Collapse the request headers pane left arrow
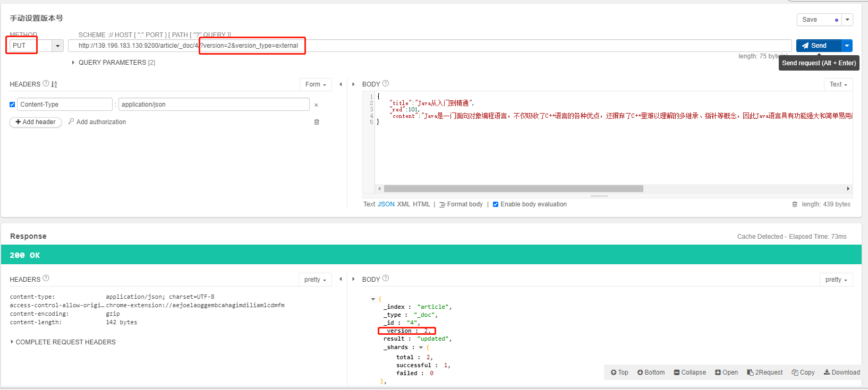This screenshot has height=390, width=868. [341, 84]
